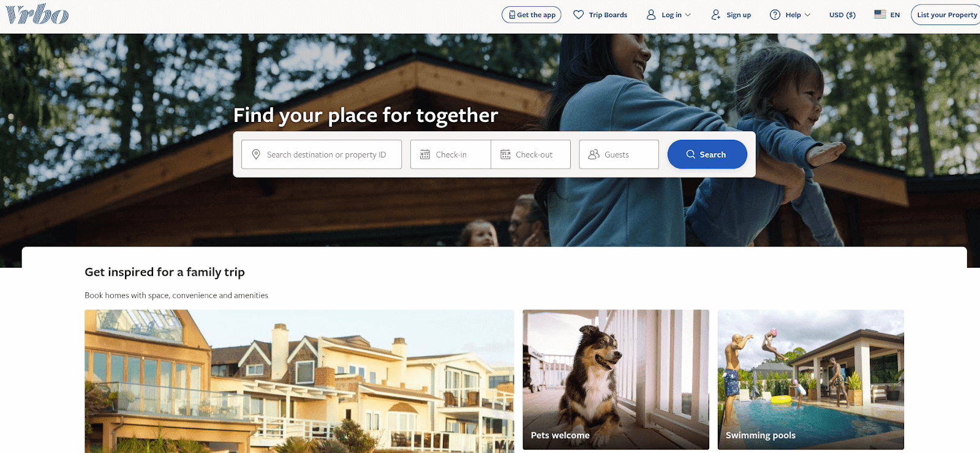
Task: Click the blue Search button
Action: [707, 154]
